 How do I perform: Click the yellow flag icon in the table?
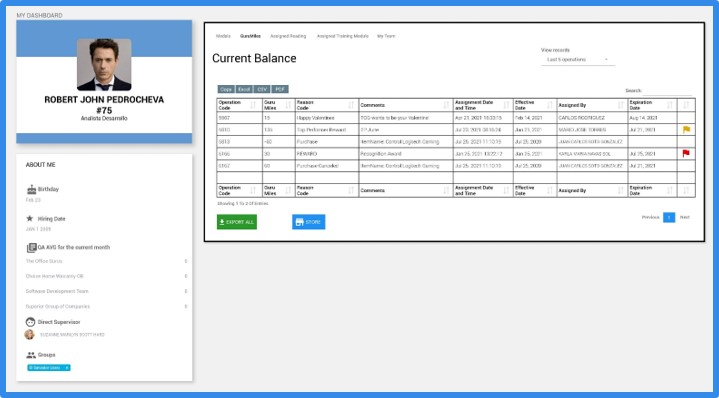[x=686, y=129]
